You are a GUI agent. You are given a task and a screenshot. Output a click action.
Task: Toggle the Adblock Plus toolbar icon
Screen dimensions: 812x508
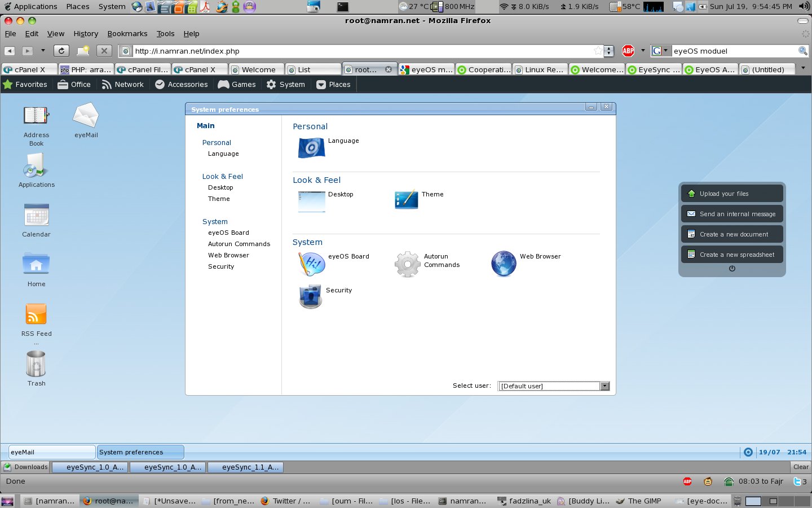628,51
